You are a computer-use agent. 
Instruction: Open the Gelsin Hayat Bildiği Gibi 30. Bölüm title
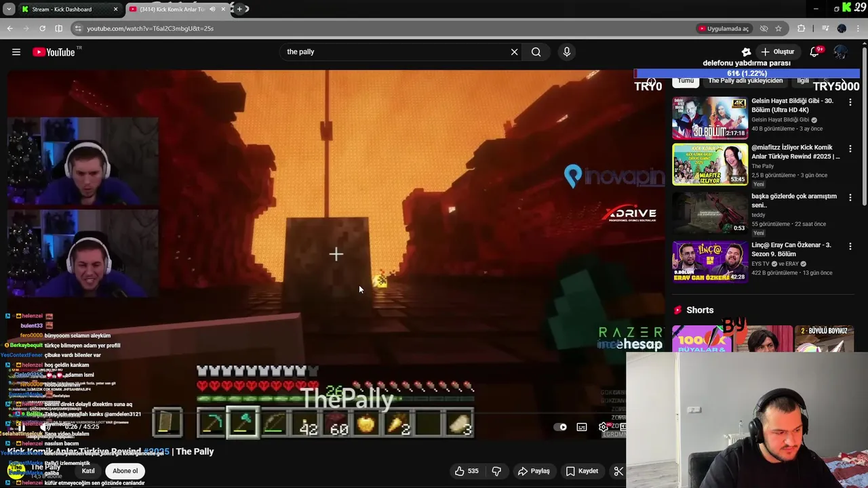[792, 106]
